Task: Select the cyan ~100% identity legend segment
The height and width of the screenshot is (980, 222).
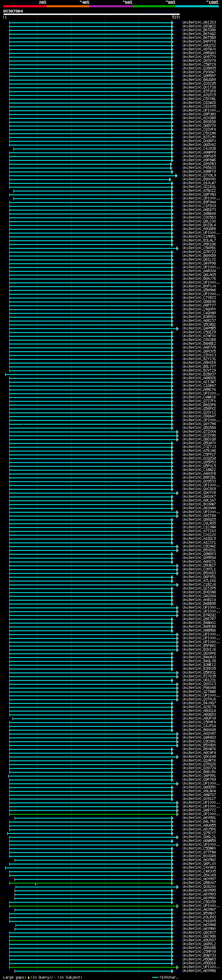Action: (x=197, y=6)
